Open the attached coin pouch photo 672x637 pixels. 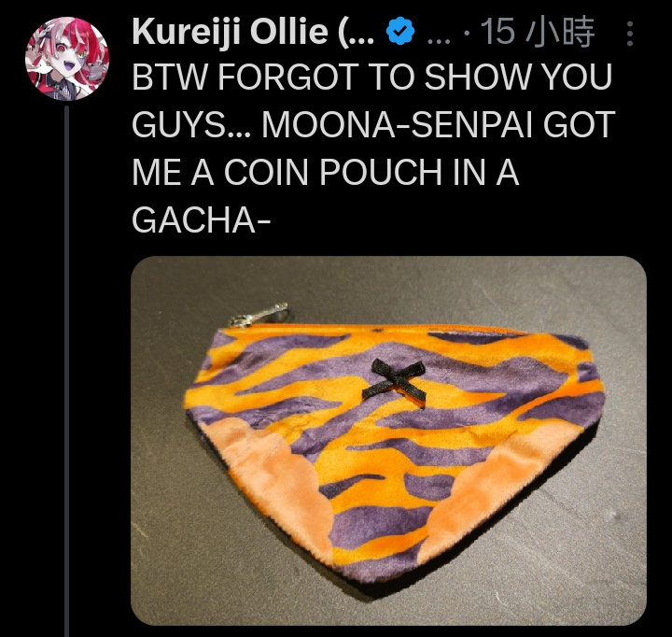point(388,441)
